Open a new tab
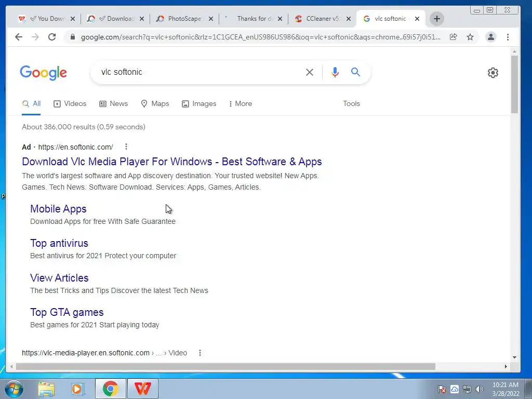The height and width of the screenshot is (399, 532). (x=436, y=19)
